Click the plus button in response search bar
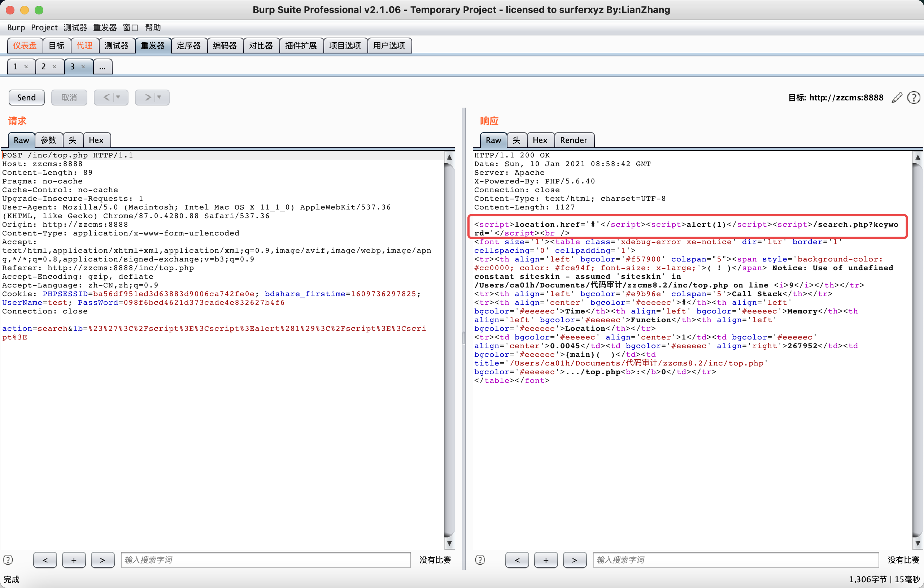Screen dimensions: 924x588 pyautogui.click(x=546, y=560)
